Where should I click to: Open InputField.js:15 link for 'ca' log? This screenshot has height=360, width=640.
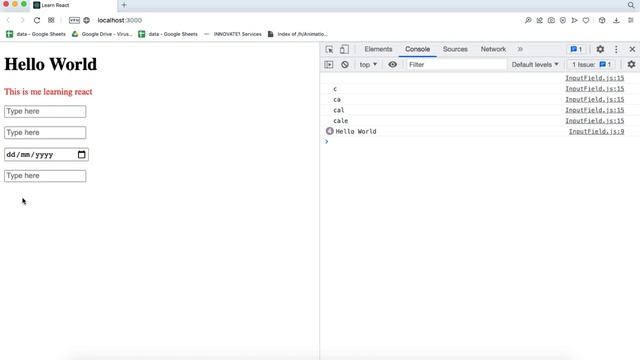[x=594, y=100]
